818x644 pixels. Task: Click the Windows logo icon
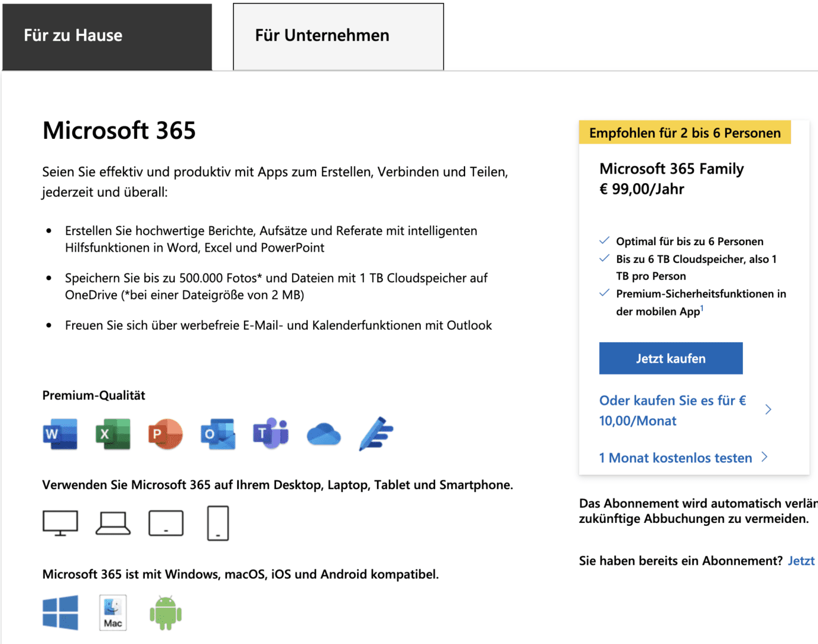pyautogui.click(x=60, y=612)
